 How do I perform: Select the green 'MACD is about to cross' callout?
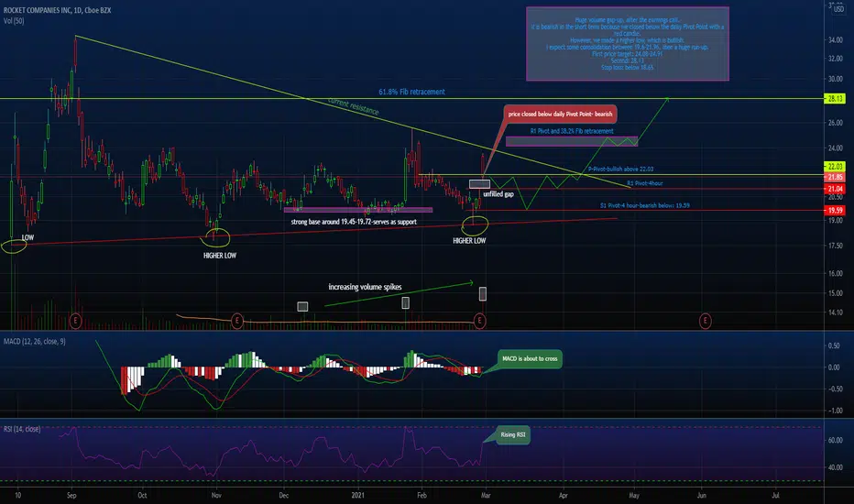coord(530,358)
